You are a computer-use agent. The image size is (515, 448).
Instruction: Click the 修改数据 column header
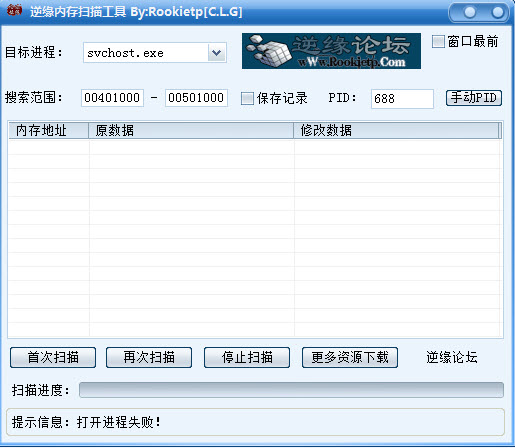pos(397,130)
